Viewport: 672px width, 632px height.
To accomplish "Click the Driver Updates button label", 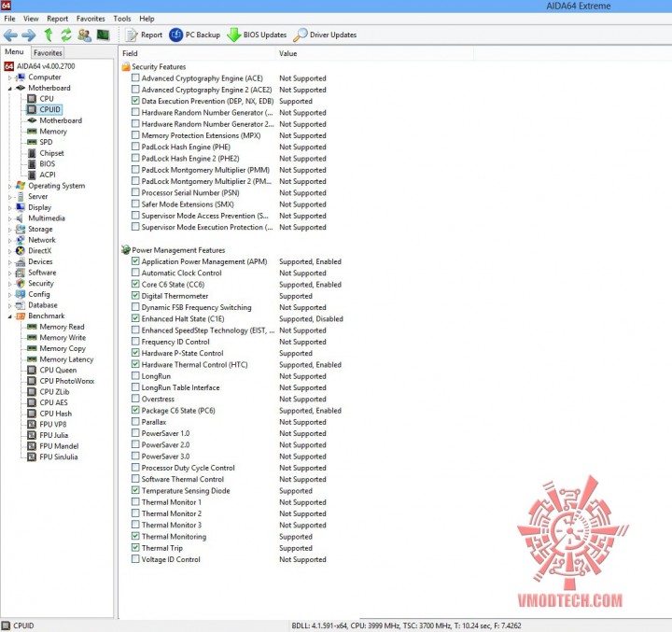I will click(x=333, y=35).
